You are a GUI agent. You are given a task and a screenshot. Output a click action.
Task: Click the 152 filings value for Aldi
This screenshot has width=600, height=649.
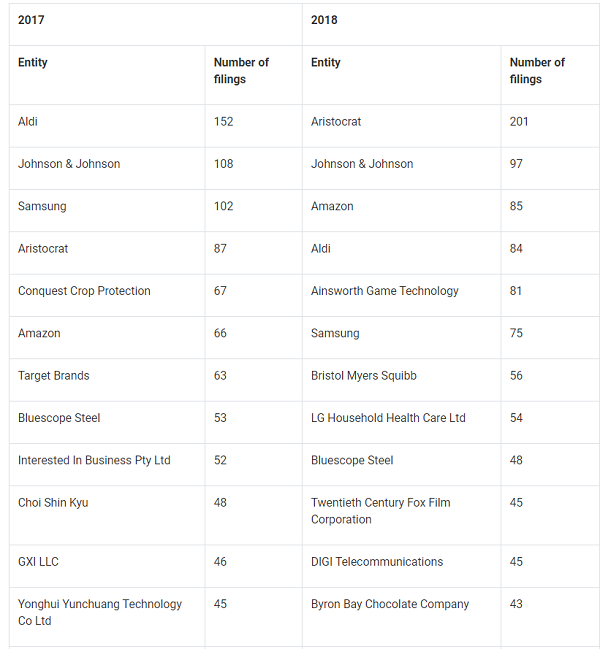click(x=224, y=122)
